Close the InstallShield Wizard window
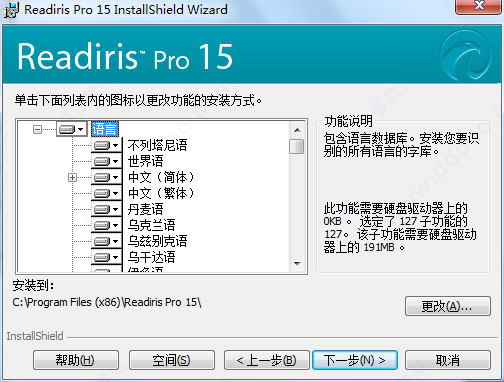The height and width of the screenshot is (382, 504). pyautogui.click(x=479, y=6)
